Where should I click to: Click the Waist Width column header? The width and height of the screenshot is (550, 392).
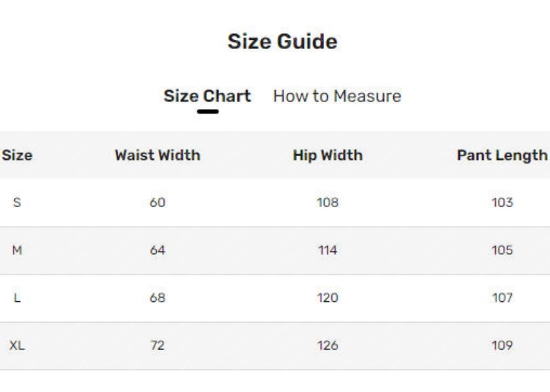tap(157, 155)
